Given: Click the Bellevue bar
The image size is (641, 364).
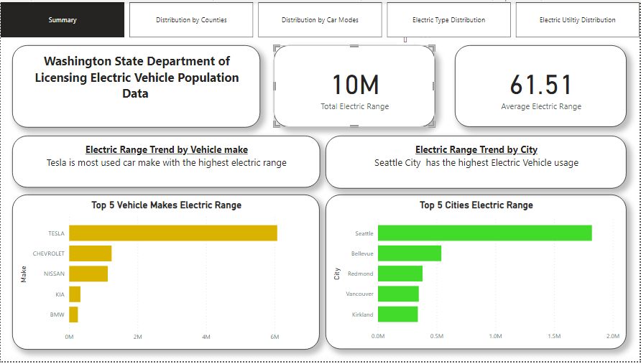Looking at the screenshot, I should point(410,253).
